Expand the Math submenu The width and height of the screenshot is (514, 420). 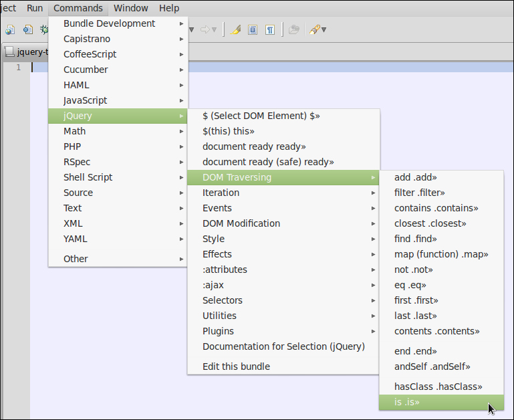pyautogui.click(x=118, y=131)
